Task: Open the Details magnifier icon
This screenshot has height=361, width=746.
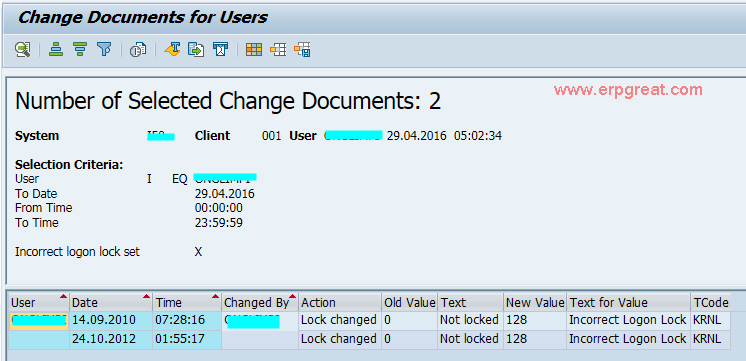Action: [x=22, y=49]
